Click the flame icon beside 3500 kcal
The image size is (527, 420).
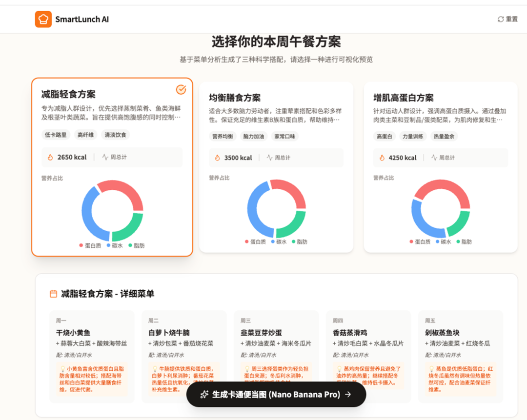[x=217, y=158]
